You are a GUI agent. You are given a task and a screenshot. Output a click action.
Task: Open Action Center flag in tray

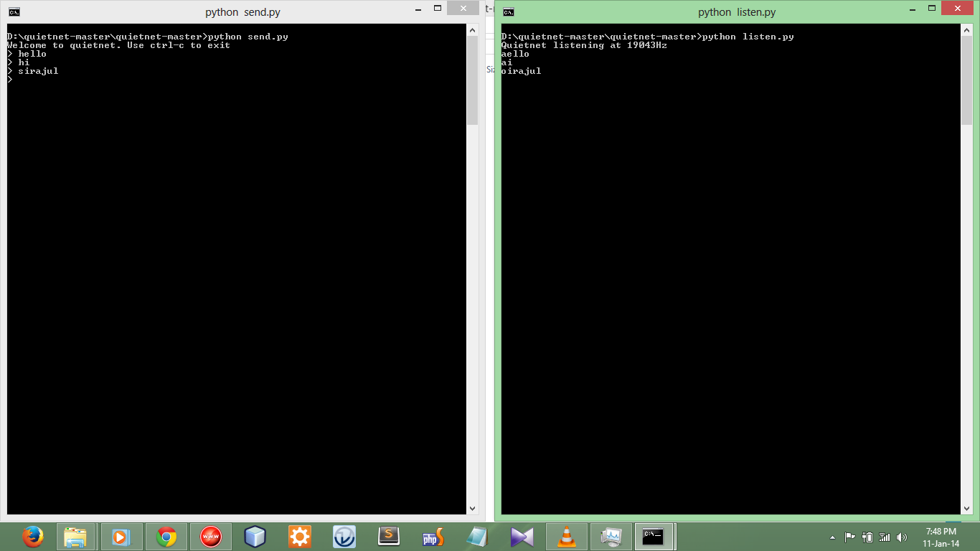(849, 537)
